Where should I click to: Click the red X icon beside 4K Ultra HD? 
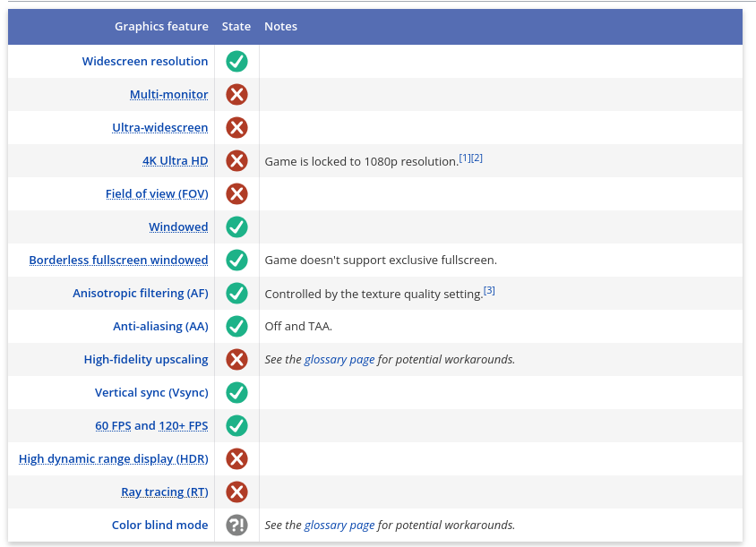point(236,160)
